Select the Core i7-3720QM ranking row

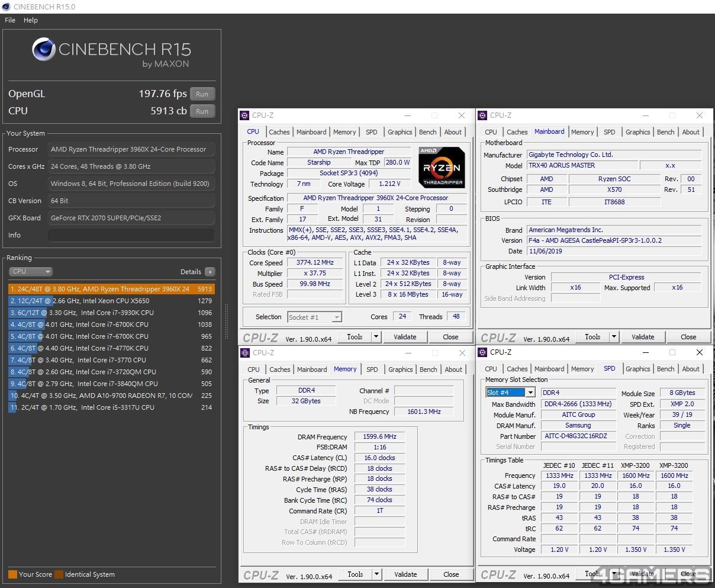point(111,372)
